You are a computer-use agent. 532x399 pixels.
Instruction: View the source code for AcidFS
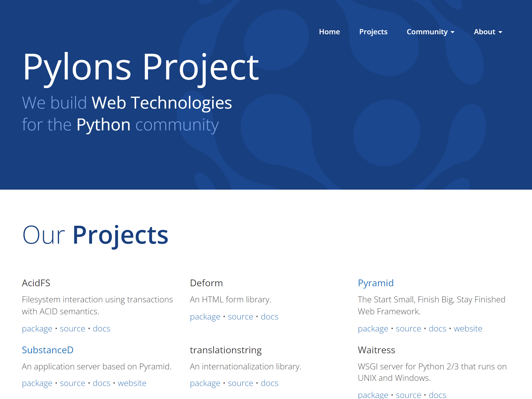(x=72, y=328)
